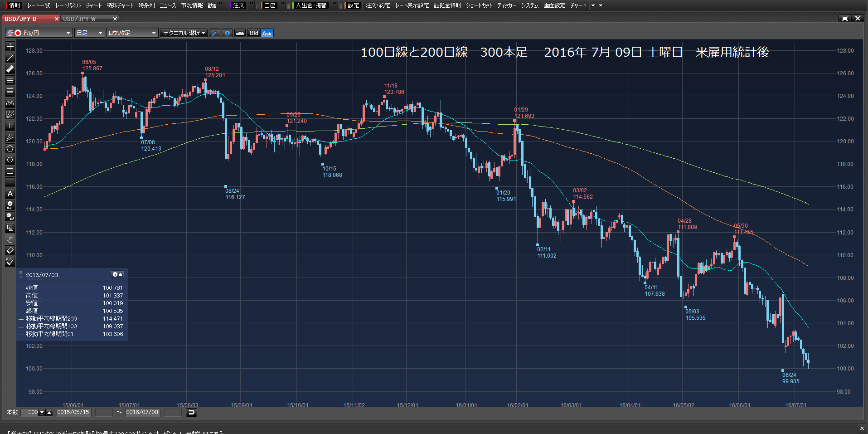Open the ドル/円 currency pair dropdown
This screenshot has height=434, width=868.
tap(39, 33)
